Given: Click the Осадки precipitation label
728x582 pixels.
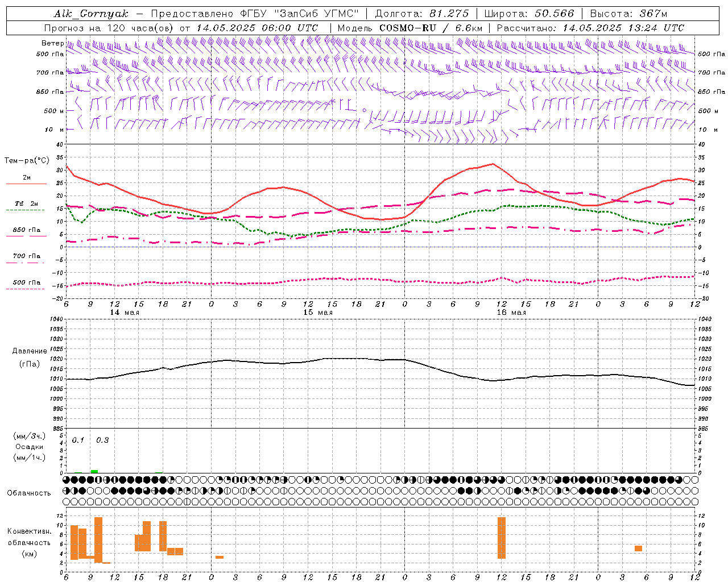Looking at the screenshot, I should [30, 447].
